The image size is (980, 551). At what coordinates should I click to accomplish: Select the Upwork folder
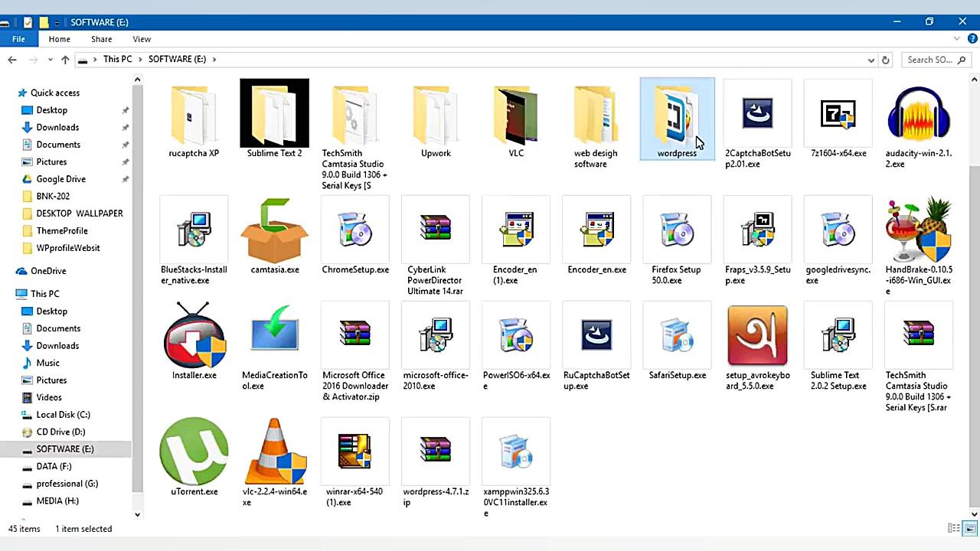(436, 119)
